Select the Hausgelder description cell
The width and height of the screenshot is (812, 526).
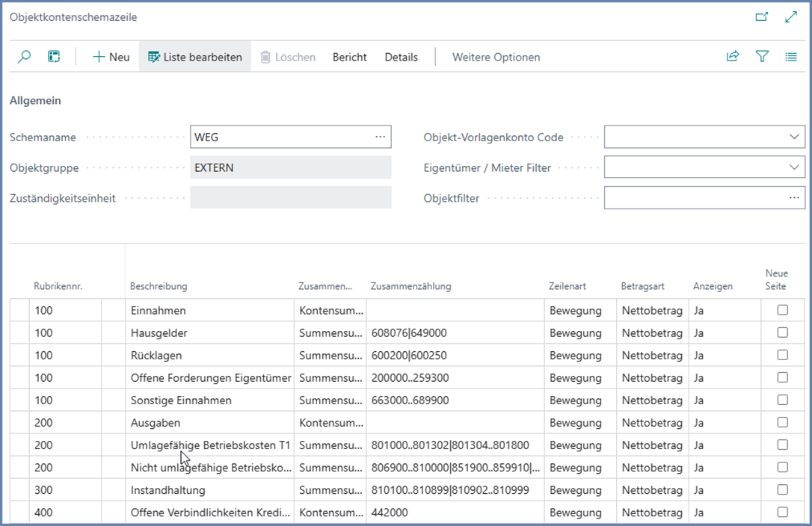click(x=209, y=333)
